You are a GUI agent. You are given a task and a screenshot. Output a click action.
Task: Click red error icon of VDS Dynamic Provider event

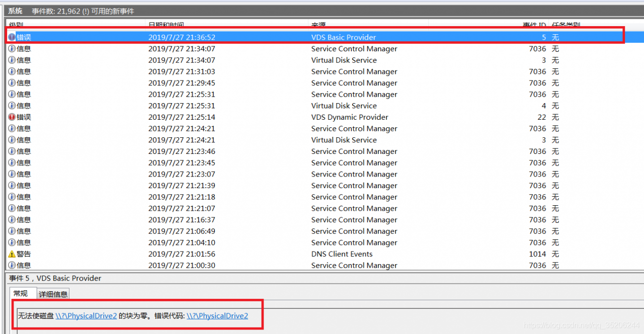click(x=12, y=117)
